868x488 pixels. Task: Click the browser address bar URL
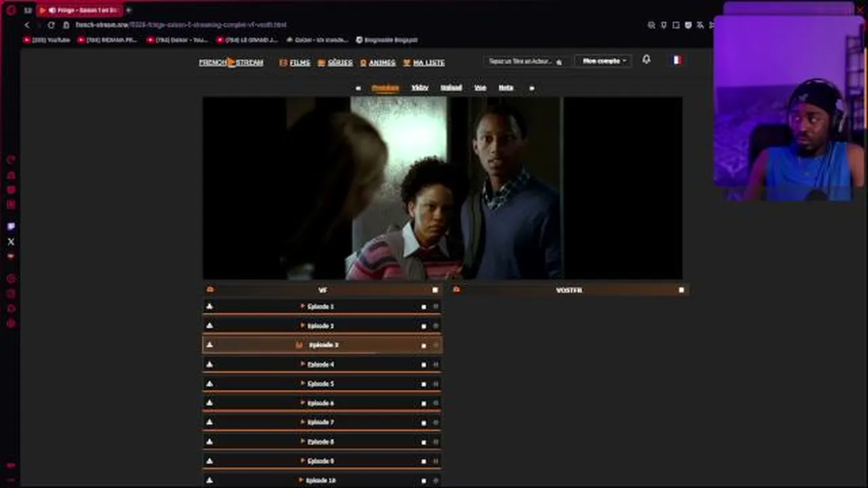pyautogui.click(x=181, y=25)
